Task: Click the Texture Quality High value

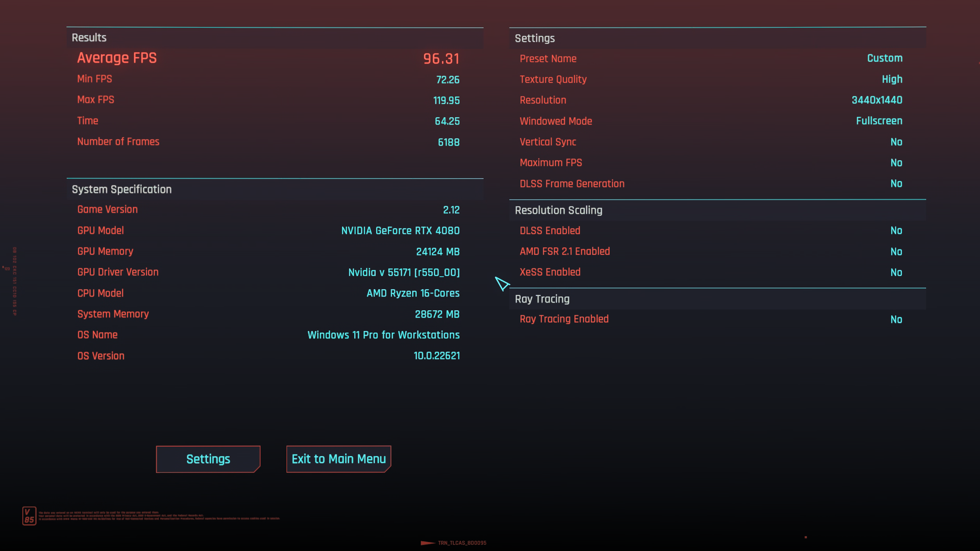Action: 892,79
